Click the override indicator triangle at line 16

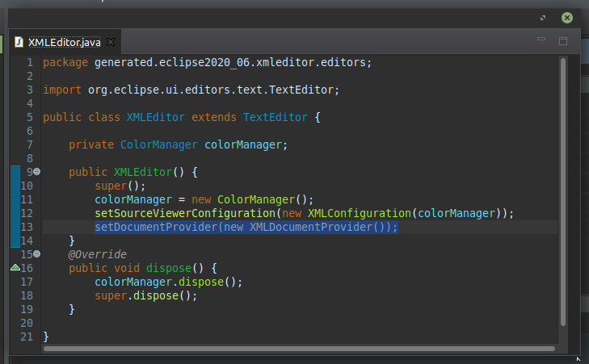tap(15, 268)
